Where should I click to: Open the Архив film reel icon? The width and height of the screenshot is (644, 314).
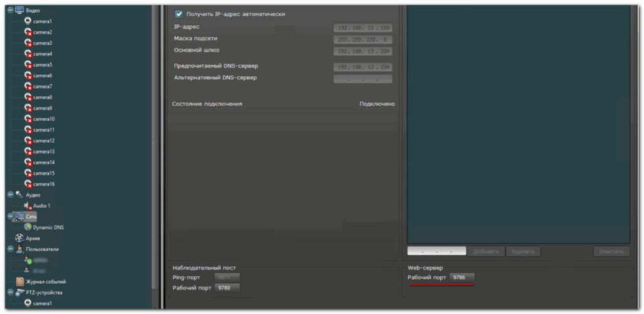pos(19,238)
